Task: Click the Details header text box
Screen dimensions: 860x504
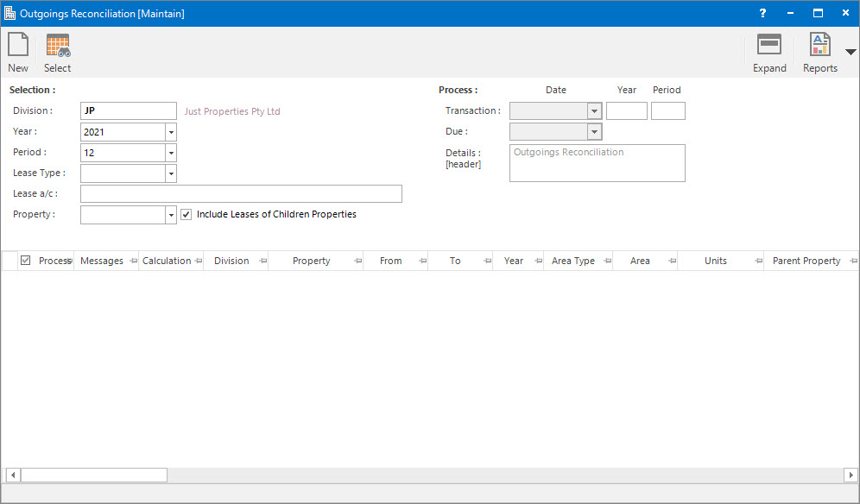Action: [x=598, y=163]
